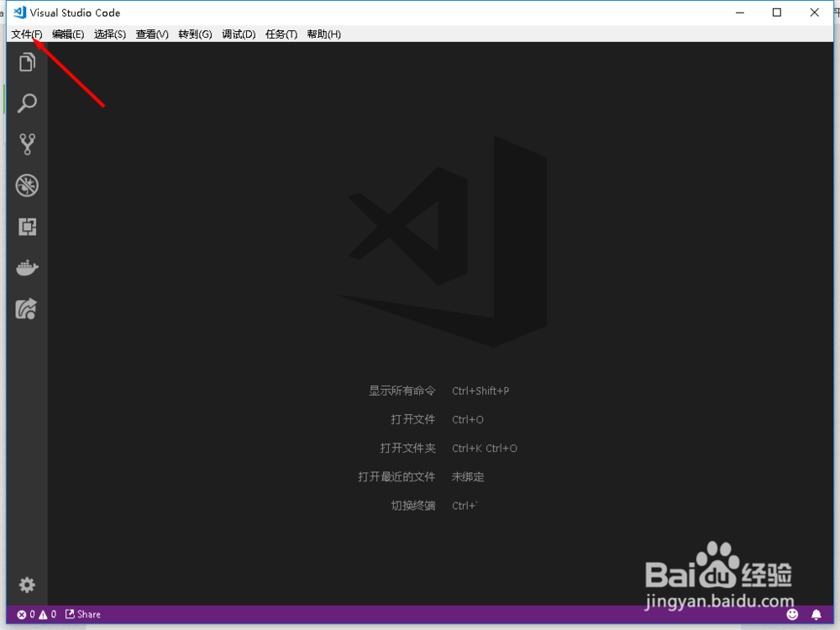
Task: Open the Manage gear icon
Action: (x=27, y=585)
